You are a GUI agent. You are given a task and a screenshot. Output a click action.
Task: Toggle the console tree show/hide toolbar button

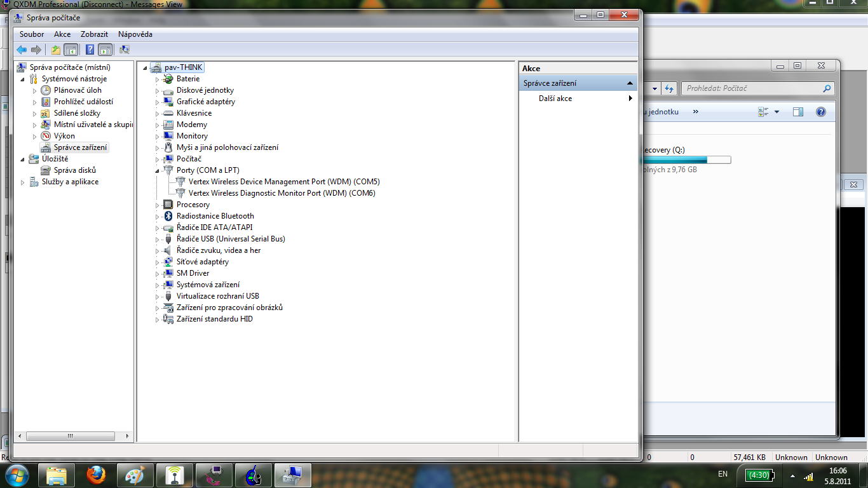tap(71, 50)
